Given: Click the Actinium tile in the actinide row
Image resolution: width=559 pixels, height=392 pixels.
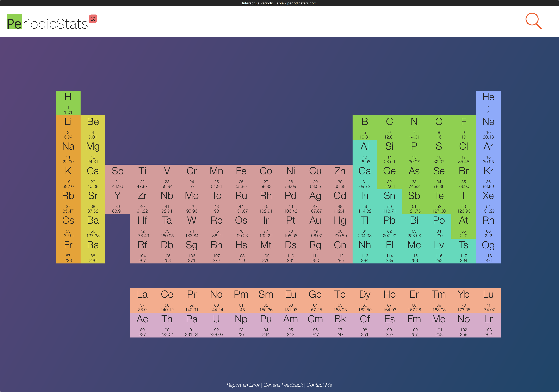Looking at the screenshot, I should pos(143,325).
